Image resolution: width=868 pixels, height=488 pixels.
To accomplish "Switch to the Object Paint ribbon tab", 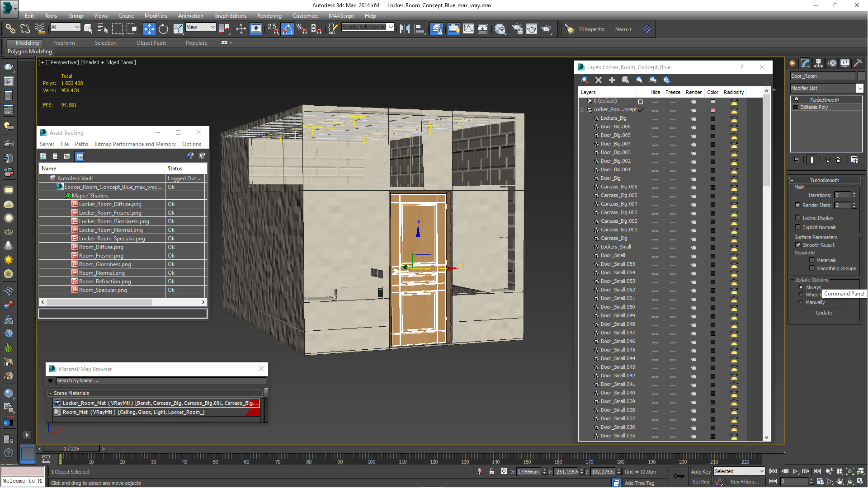I will pos(151,43).
